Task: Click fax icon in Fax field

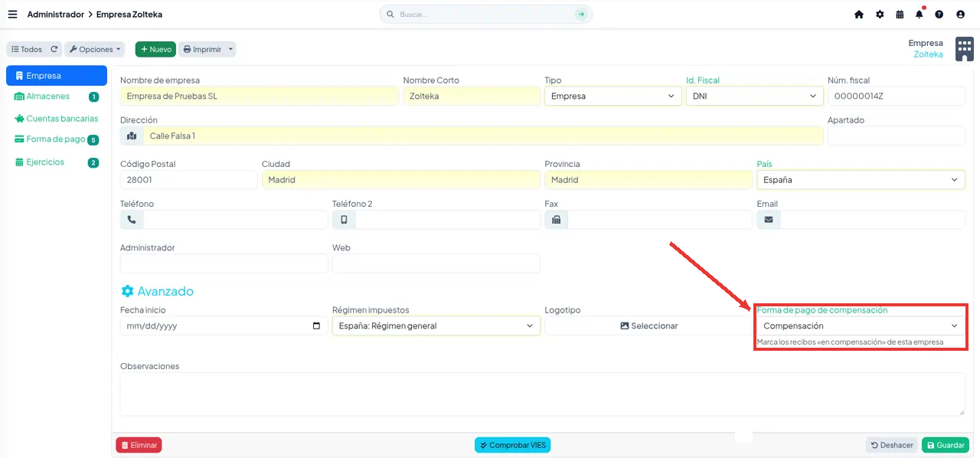Action: (x=556, y=220)
